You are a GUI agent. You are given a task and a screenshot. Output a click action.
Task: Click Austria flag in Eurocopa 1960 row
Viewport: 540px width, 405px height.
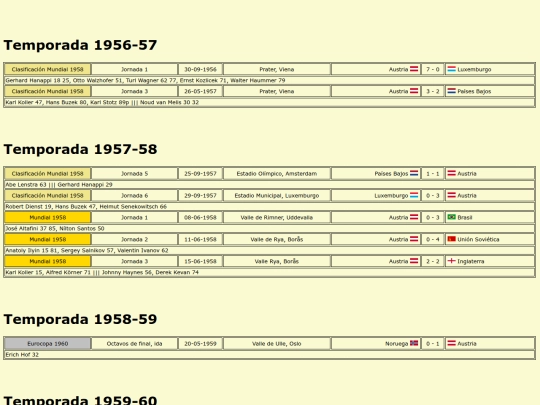tap(451, 343)
